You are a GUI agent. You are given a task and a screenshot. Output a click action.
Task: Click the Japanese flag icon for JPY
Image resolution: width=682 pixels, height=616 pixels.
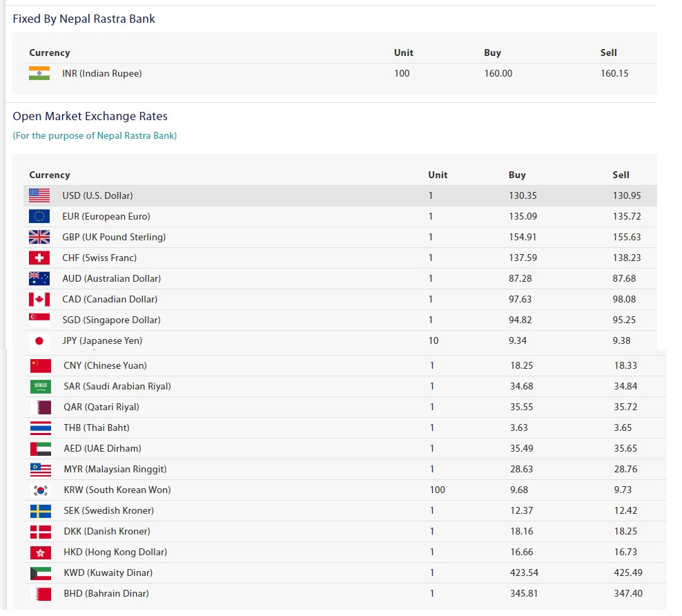point(39,341)
